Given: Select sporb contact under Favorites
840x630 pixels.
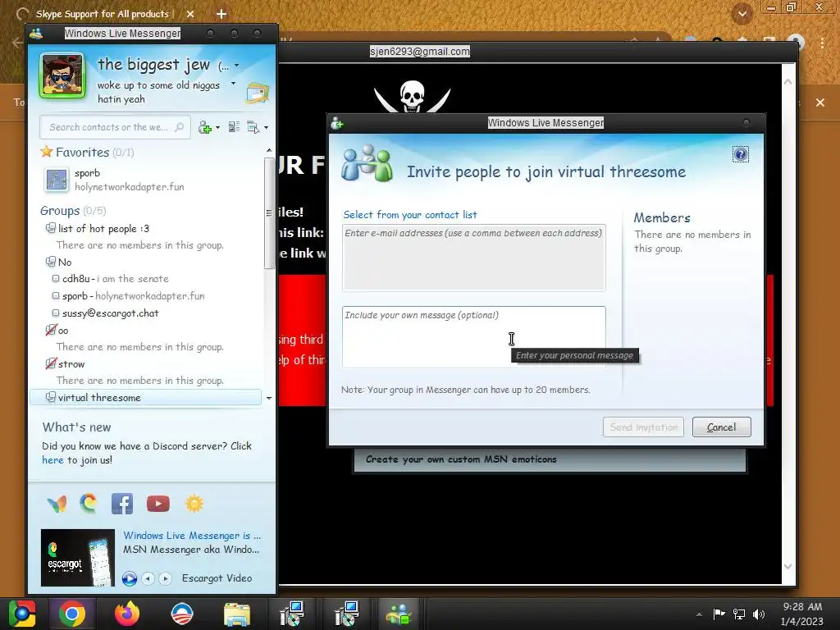Looking at the screenshot, I should [144, 180].
